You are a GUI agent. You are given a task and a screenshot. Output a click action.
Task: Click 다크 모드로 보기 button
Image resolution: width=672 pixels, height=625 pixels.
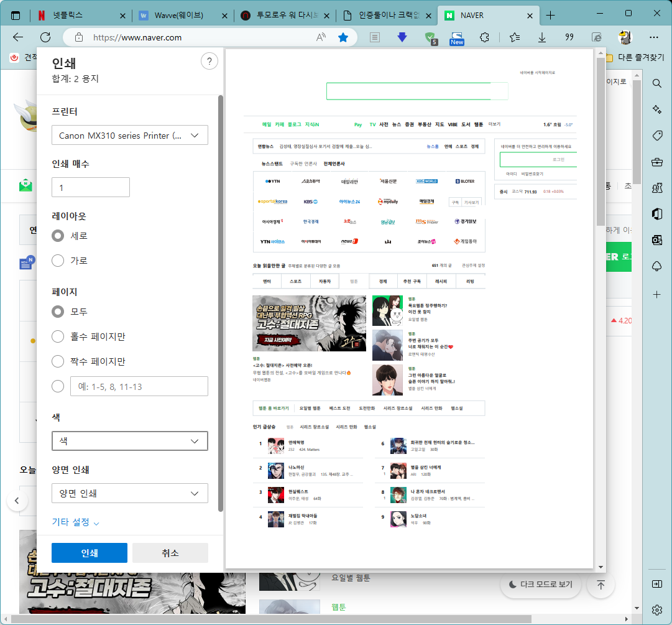point(540,585)
